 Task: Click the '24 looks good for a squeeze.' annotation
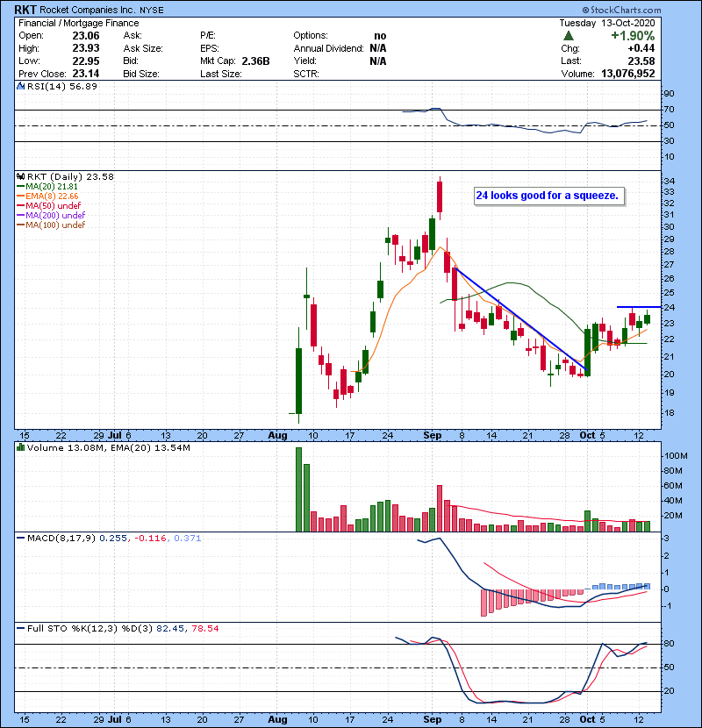(548, 196)
